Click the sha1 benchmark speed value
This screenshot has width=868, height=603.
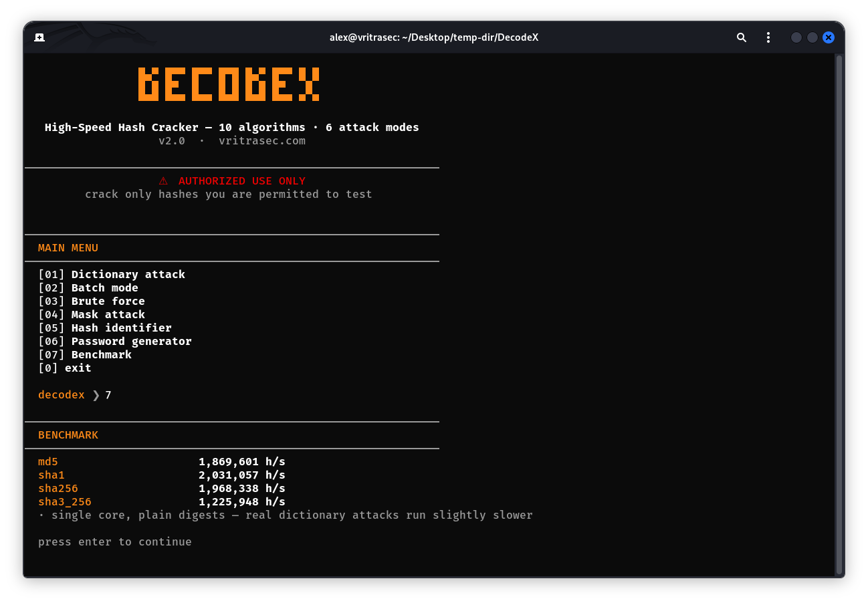(242, 475)
